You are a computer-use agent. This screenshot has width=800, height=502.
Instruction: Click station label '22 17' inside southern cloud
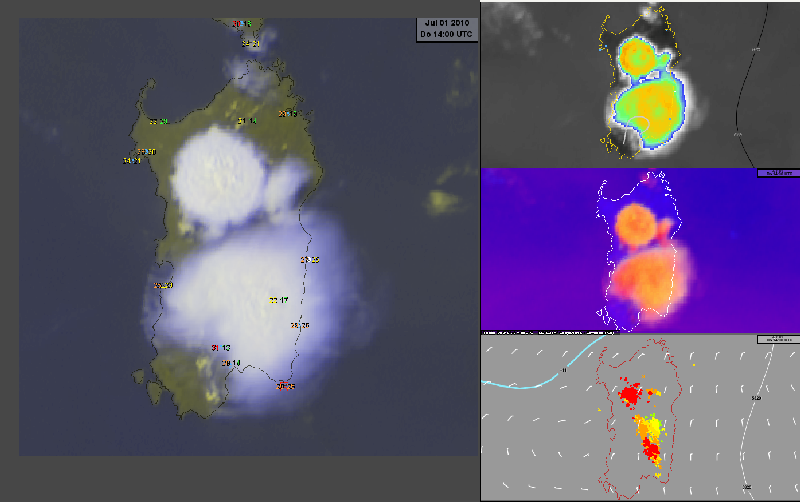pos(279,300)
